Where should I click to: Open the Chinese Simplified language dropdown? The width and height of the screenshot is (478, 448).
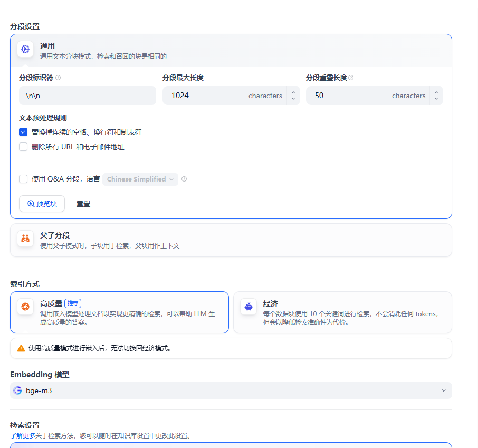(x=140, y=179)
